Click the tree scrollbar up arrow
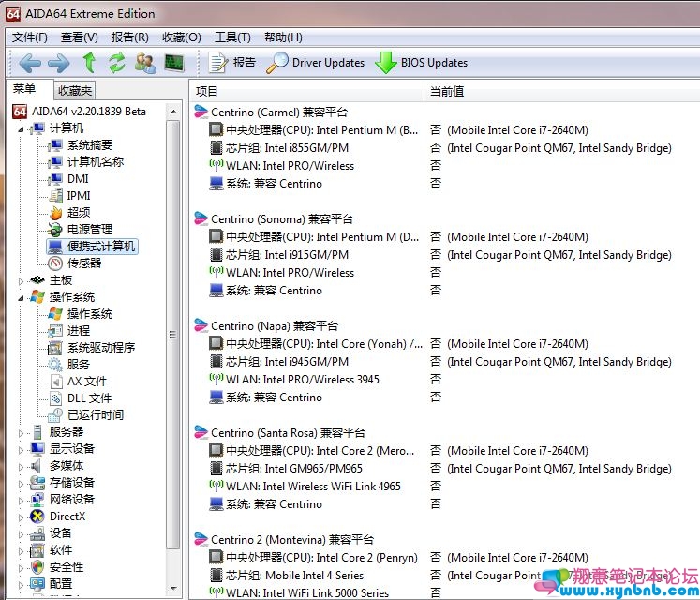Viewport: 700px width, 600px height. coord(173,112)
